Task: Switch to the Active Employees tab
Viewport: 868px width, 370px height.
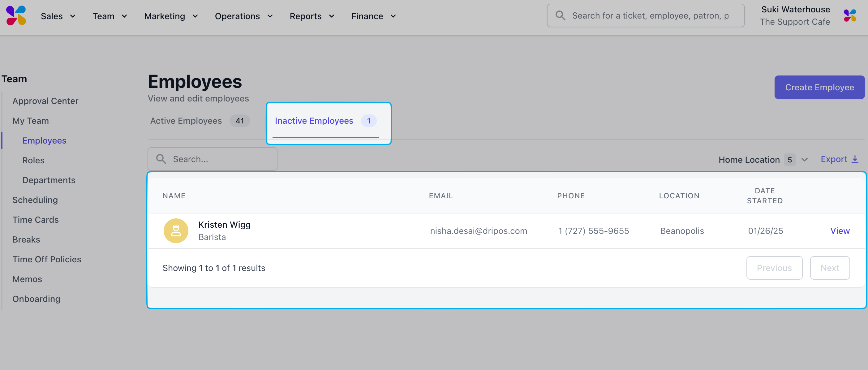Action: [x=200, y=121]
